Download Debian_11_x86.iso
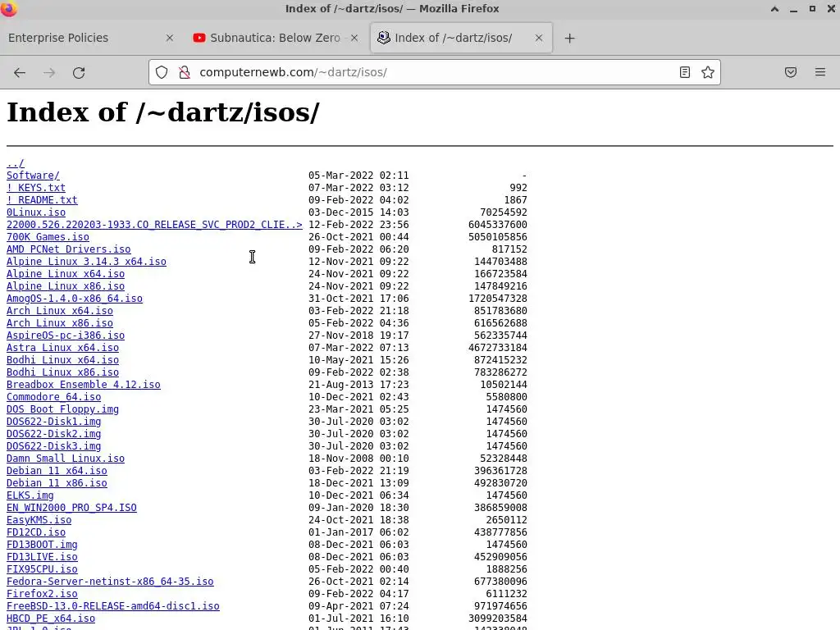The width and height of the screenshot is (840, 630). (x=57, y=484)
